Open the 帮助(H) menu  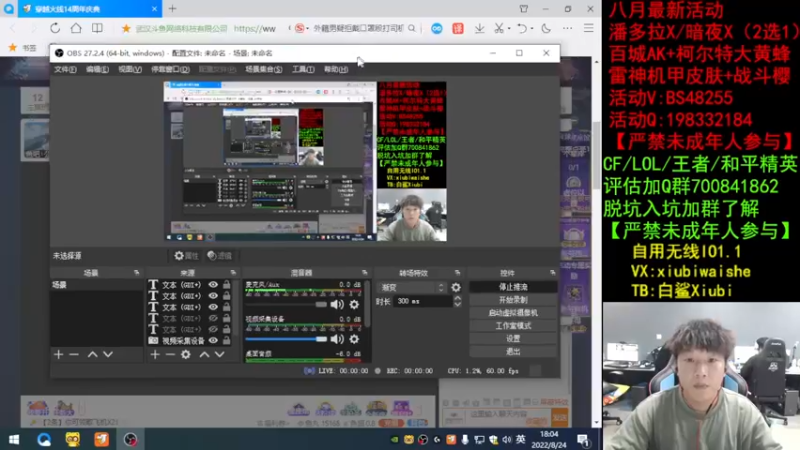pos(336,69)
